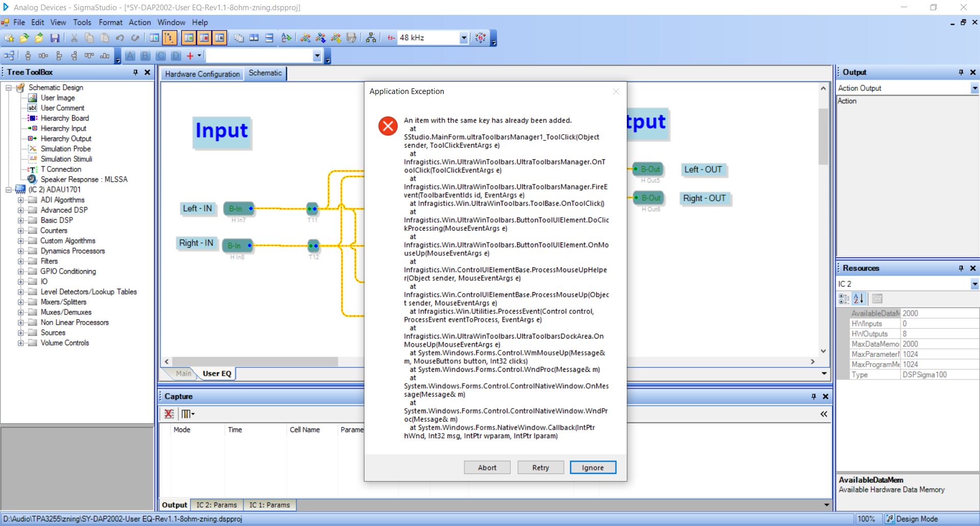The height and width of the screenshot is (526, 980).
Task: Open the 48 kHz sample rate dropdown
Action: tap(463, 38)
